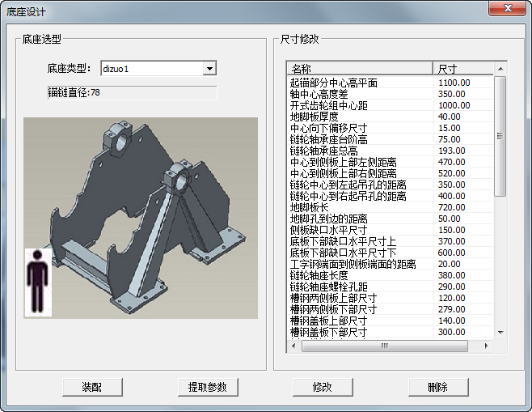Open the 底座类型 dropdown arrow
Screen dimensions: 532x412
[x=209, y=70]
